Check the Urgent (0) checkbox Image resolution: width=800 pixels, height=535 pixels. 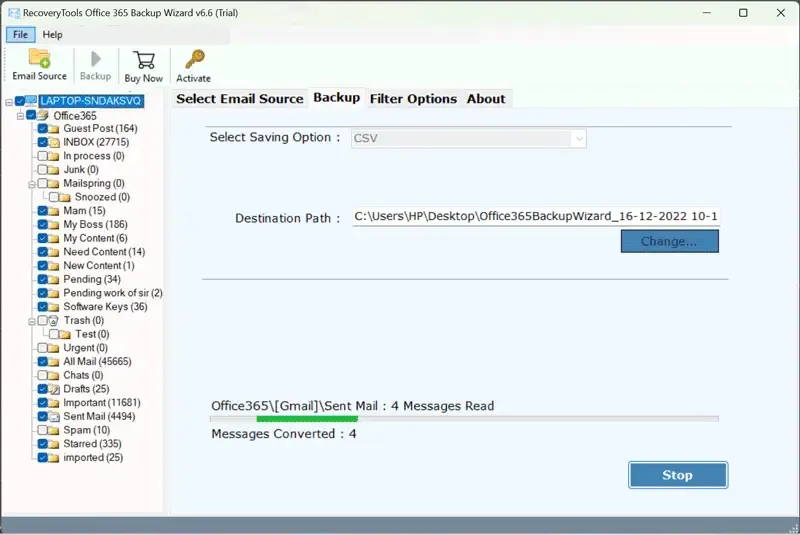(42, 348)
